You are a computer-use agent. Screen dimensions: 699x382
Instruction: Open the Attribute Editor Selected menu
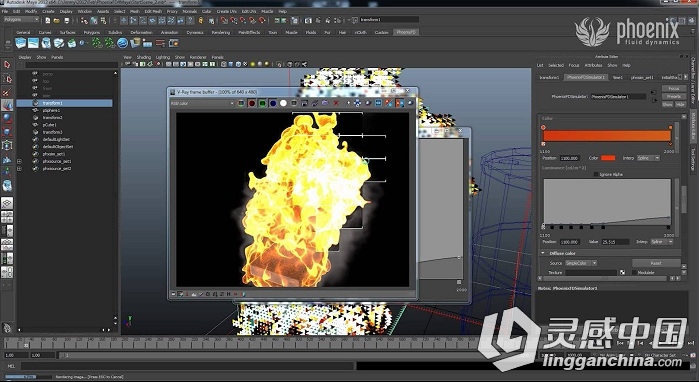click(556, 65)
